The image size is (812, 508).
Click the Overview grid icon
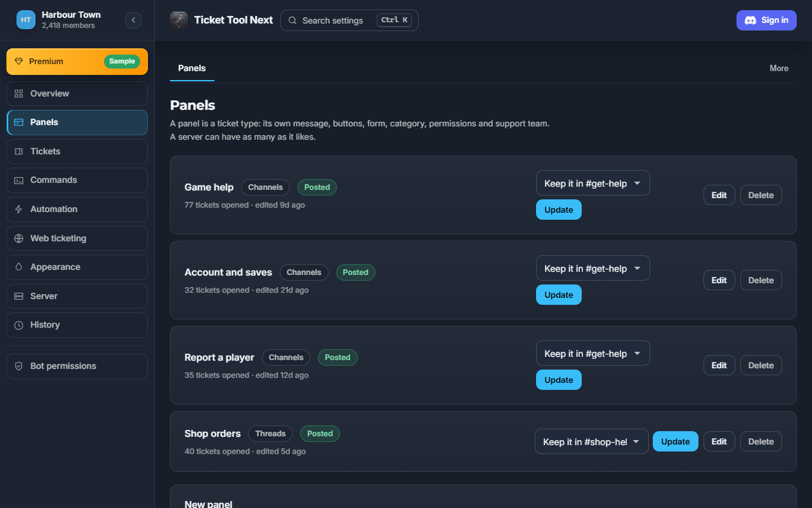pos(19,93)
